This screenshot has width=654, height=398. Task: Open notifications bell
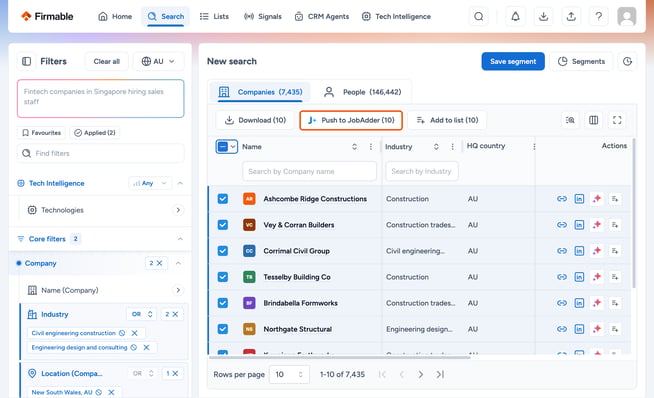click(x=516, y=16)
